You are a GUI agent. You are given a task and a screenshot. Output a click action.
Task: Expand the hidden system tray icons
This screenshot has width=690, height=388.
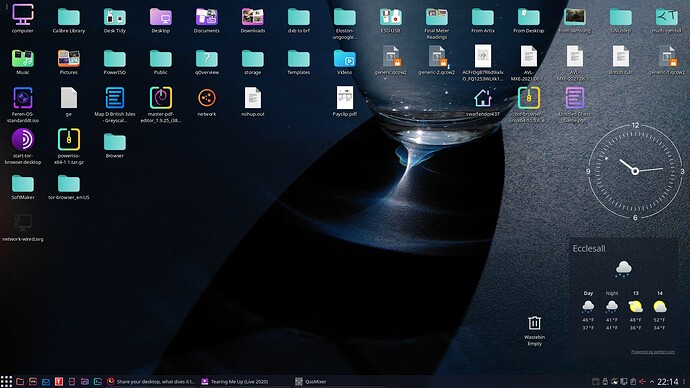[652, 381]
